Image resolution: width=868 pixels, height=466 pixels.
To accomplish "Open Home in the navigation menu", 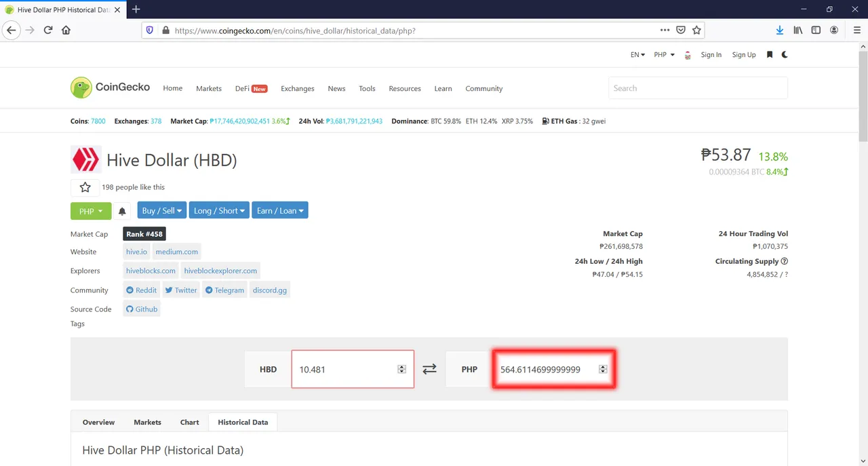I will coord(172,88).
